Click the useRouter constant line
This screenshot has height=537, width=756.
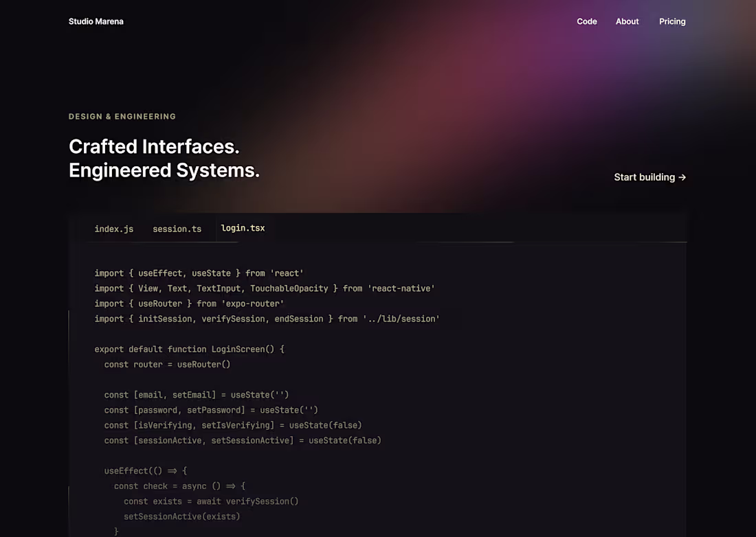point(167,364)
